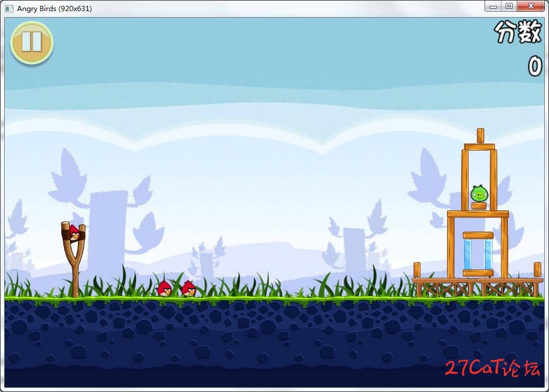
Task: Close the Angry Birds window
Action: (x=531, y=6)
